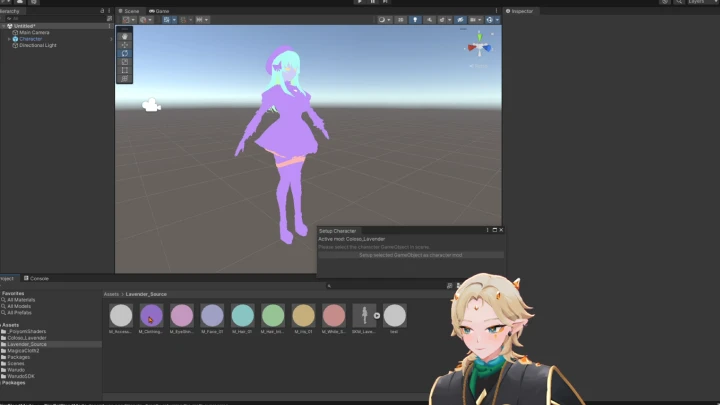Switch to the Game tab
Viewport: 720px width, 405px height.
pyautogui.click(x=159, y=11)
